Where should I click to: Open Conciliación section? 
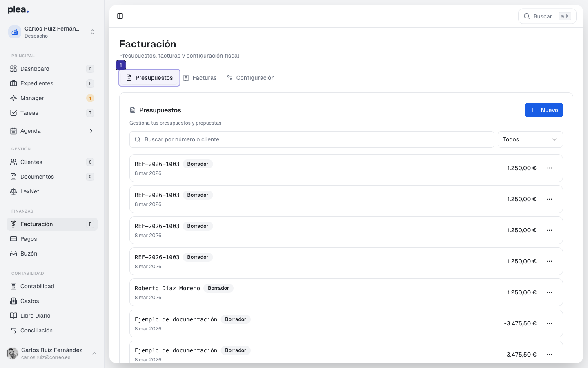pos(52,330)
